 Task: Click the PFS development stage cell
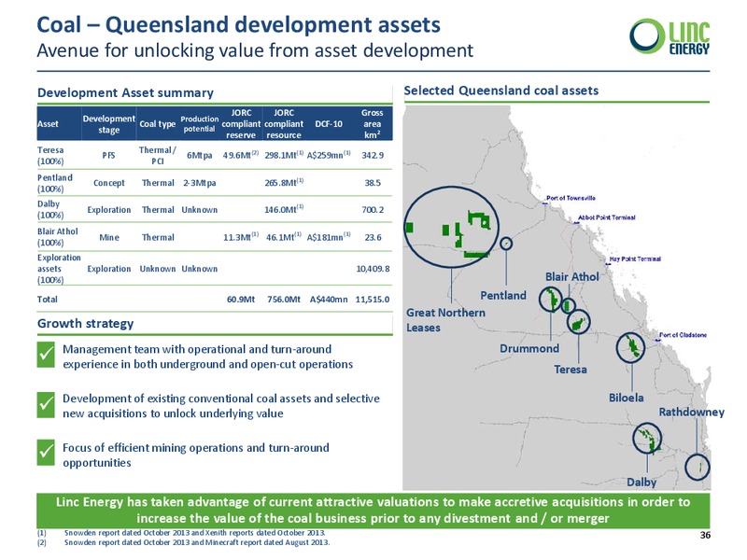[108, 155]
